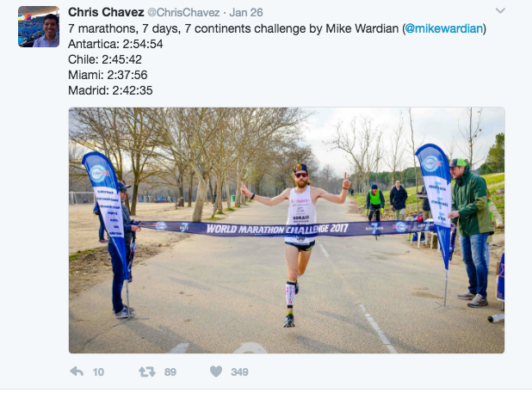The height and width of the screenshot is (405, 532).
Task: Click the Chris Chavez display name
Action: 106,12
